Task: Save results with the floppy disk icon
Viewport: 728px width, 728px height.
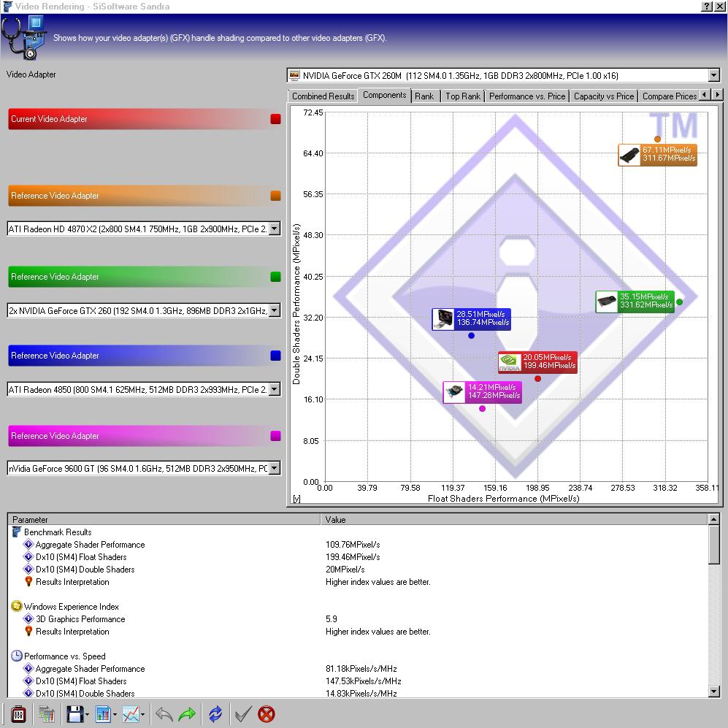Action: pyautogui.click(x=74, y=713)
